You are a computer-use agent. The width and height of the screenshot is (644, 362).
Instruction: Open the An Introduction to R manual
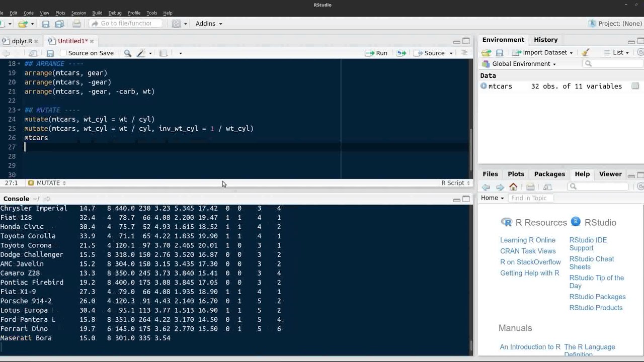coord(530,347)
